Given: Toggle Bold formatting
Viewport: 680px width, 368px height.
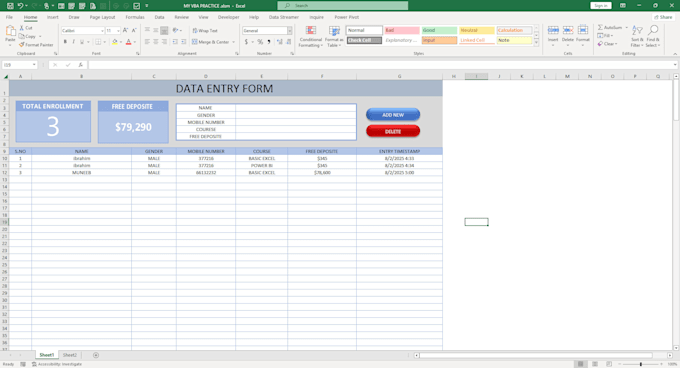Looking at the screenshot, I should click(x=65, y=42).
